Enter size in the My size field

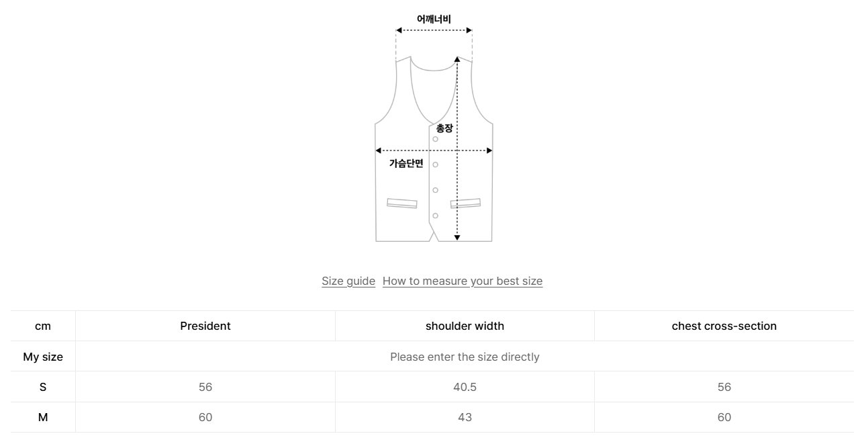465,357
